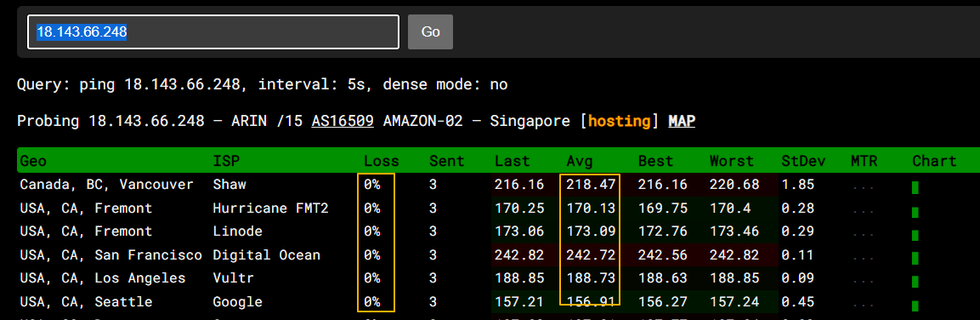The image size is (980, 320).
Task: Click the Worst column header
Action: tap(731, 161)
